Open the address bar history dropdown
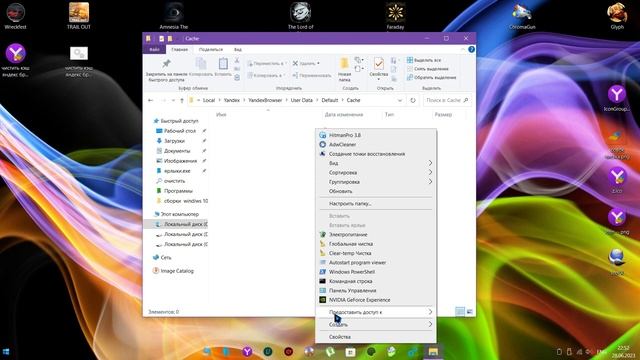Screen dimensions: 640x360 point(400,100)
